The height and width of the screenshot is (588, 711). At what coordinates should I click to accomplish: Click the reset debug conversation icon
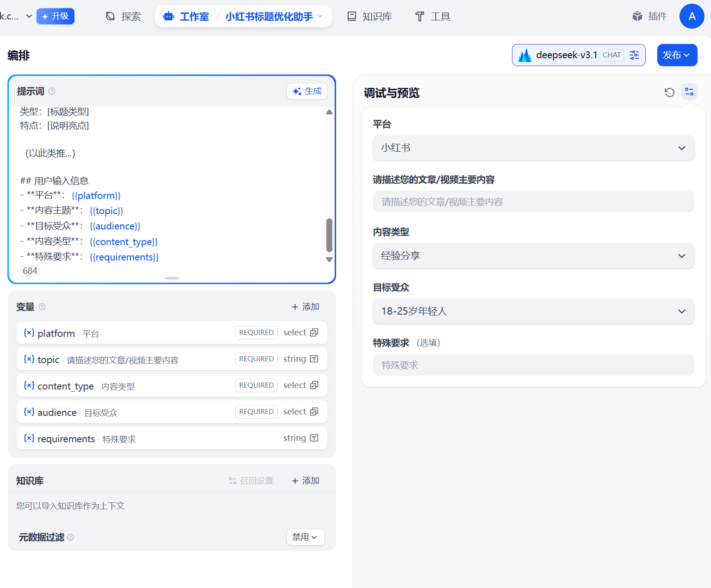[x=669, y=93]
